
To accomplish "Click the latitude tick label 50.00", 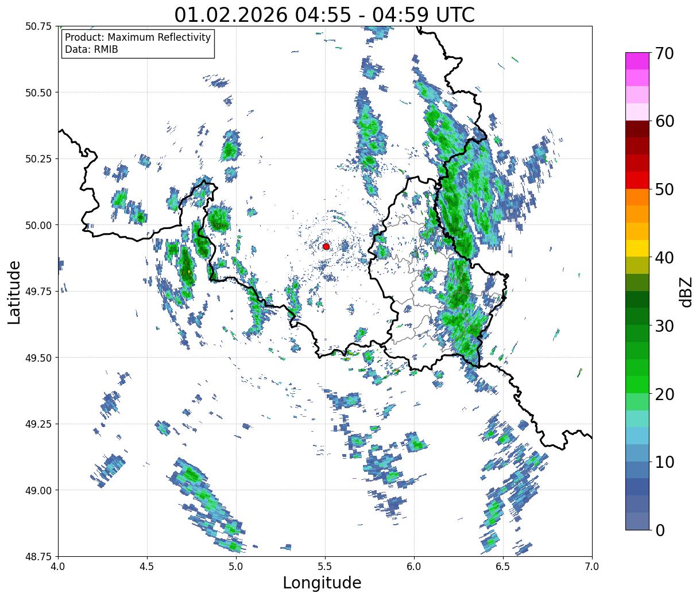I will [39, 225].
